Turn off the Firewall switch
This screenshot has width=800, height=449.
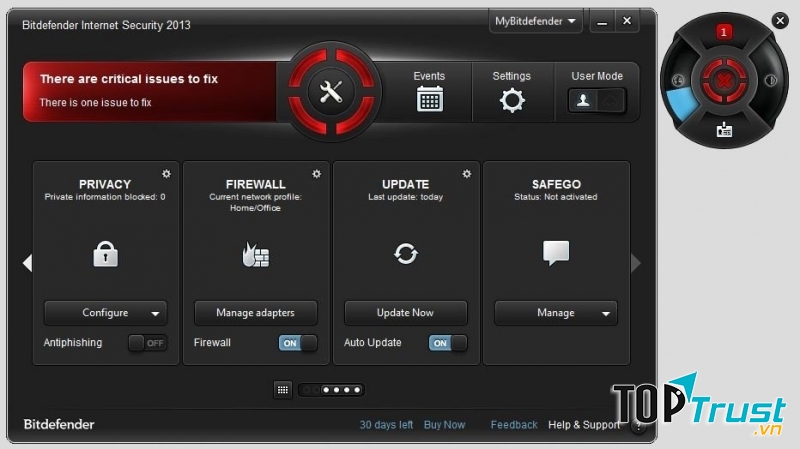click(x=298, y=343)
